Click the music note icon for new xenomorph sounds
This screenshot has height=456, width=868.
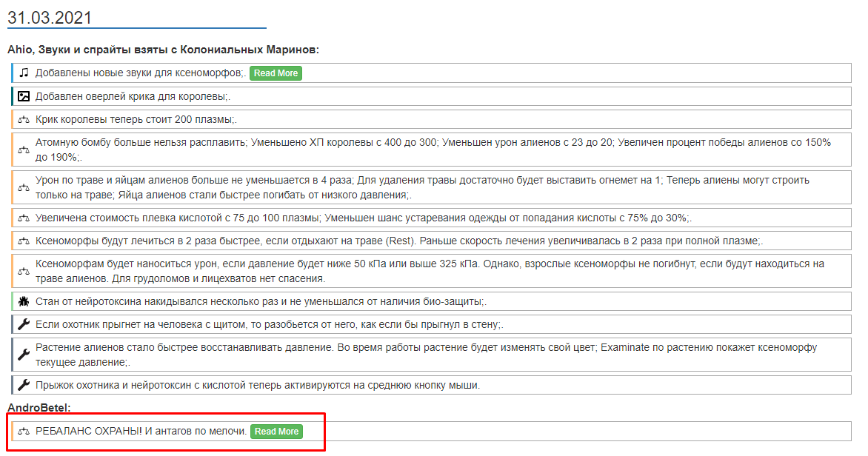24,73
